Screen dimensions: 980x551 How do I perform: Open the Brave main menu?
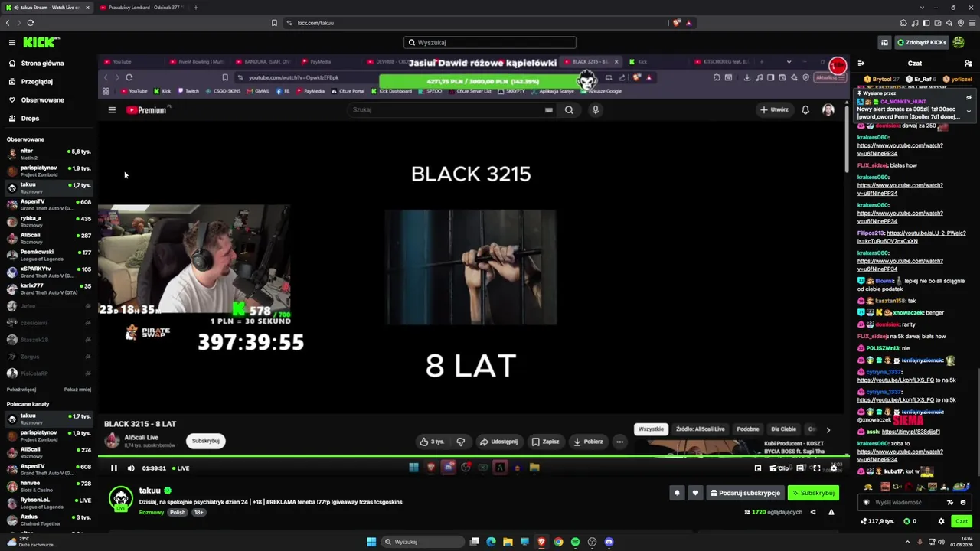point(972,23)
